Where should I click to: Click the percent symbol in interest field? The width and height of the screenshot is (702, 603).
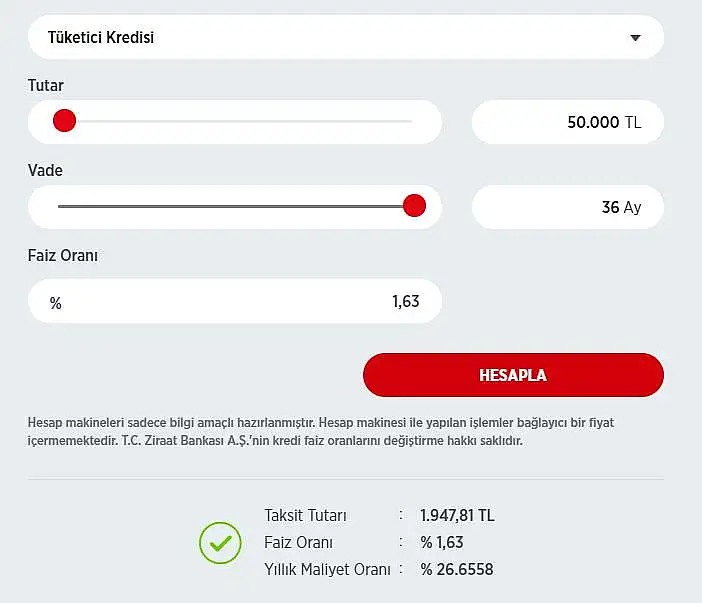coord(56,304)
